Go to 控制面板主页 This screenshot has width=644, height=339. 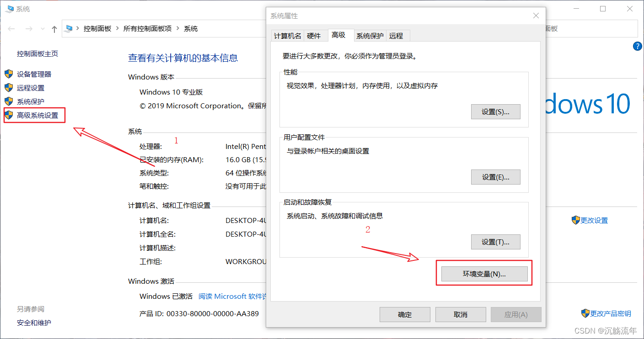[x=38, y=53]
